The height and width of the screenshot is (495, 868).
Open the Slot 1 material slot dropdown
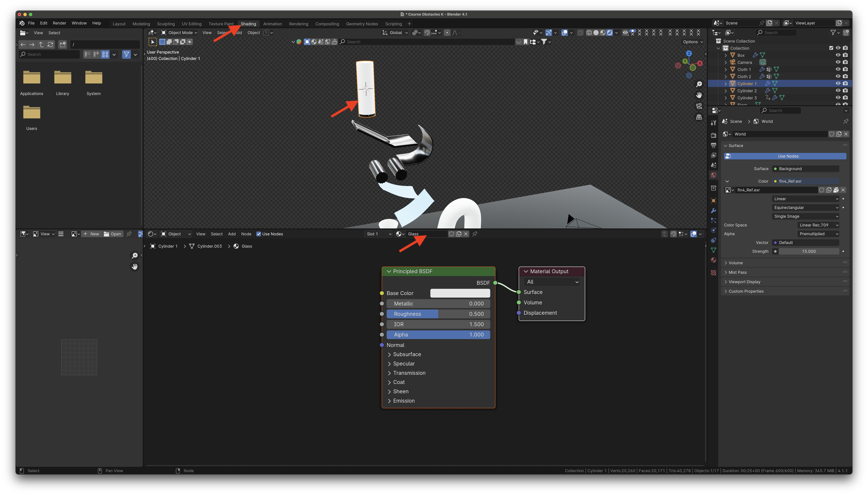click(x=379, y=234)
